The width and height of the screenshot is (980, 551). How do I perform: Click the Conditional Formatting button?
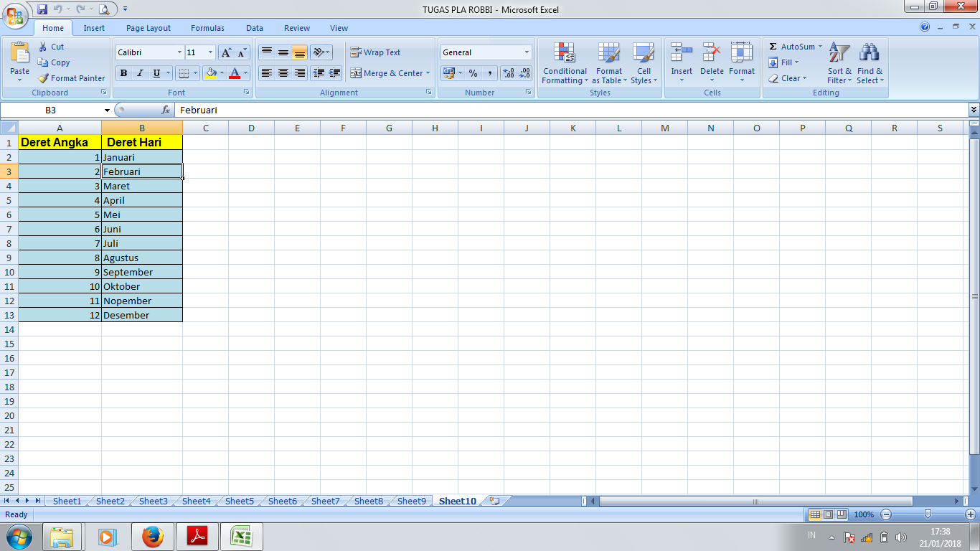click(x=564, y=63)
